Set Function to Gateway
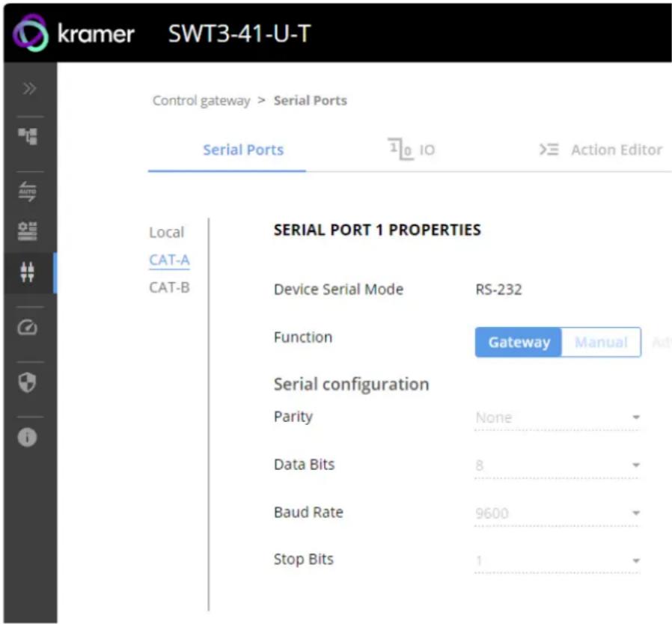The image size is (672, 624). pos(519,342)
